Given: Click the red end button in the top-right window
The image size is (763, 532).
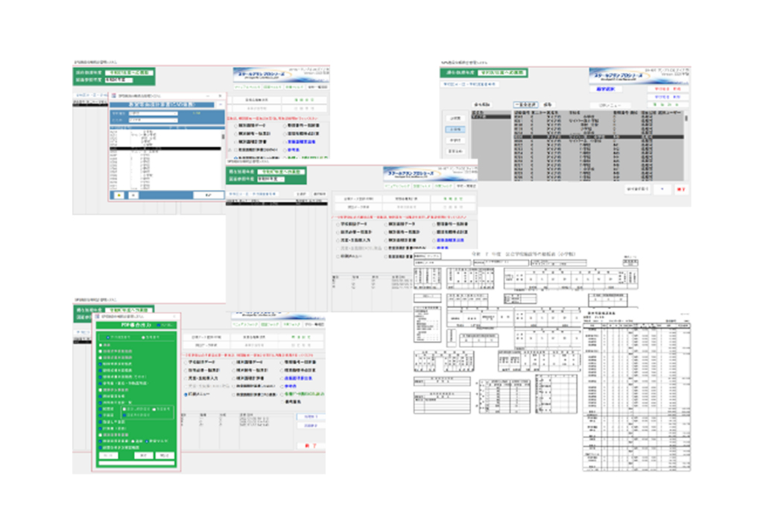Looking at the screenshot, I should (681, 189).
